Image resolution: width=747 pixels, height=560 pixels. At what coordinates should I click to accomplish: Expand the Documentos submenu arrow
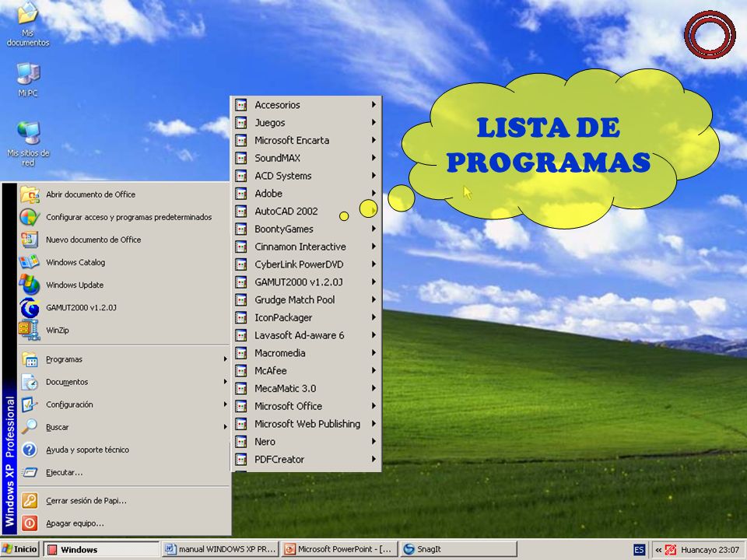[226, 382]
